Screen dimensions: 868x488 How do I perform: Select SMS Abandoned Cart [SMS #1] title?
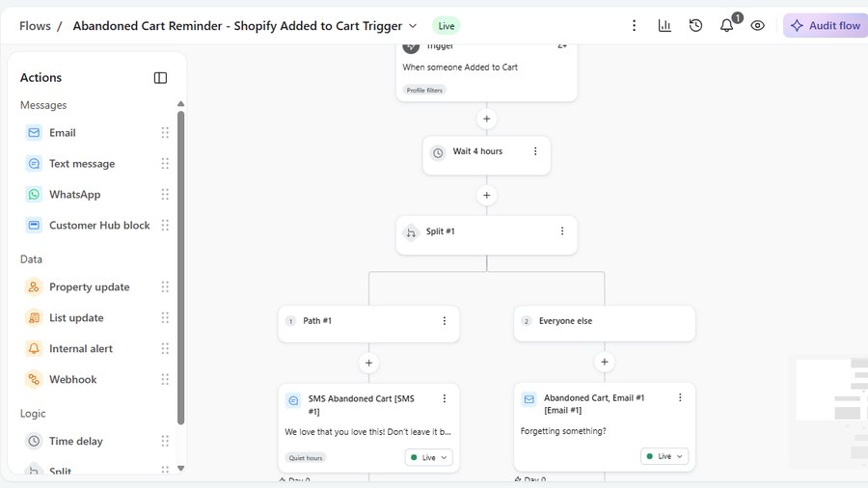point(361,405)
